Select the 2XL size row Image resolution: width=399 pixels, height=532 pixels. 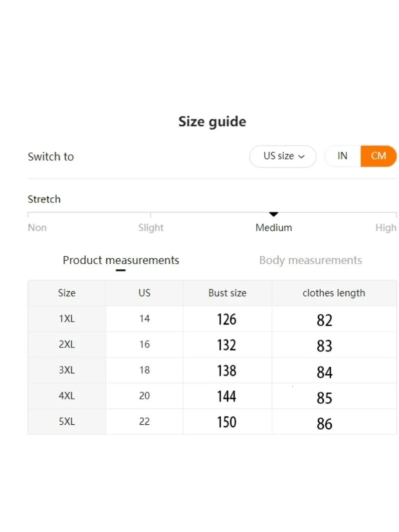(x=67, y=345)
